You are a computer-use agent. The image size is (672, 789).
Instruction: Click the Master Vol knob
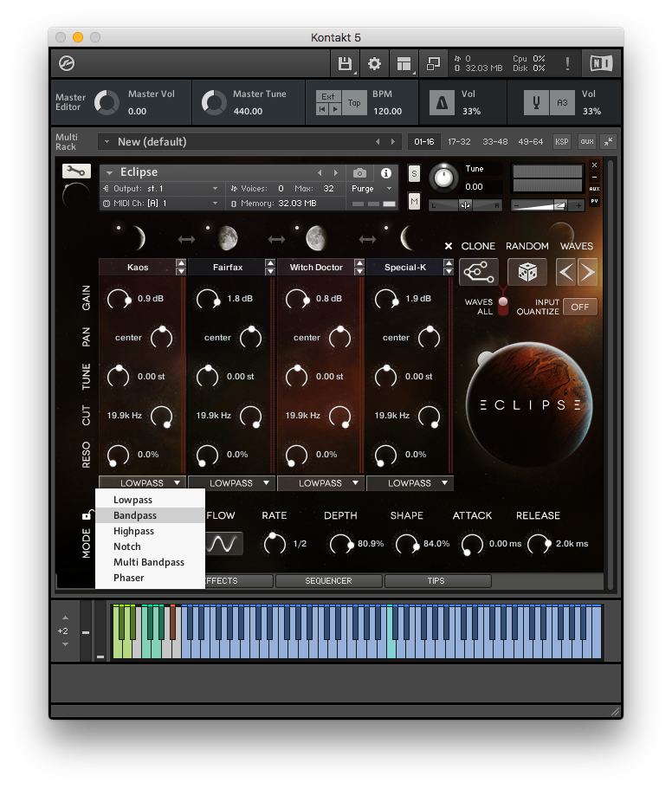107,103
